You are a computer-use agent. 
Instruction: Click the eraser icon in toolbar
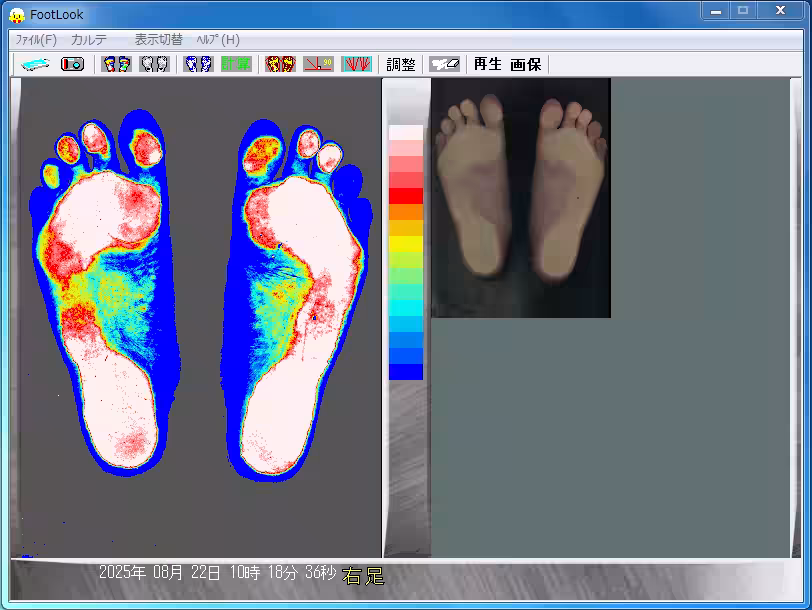click(445, 64)
